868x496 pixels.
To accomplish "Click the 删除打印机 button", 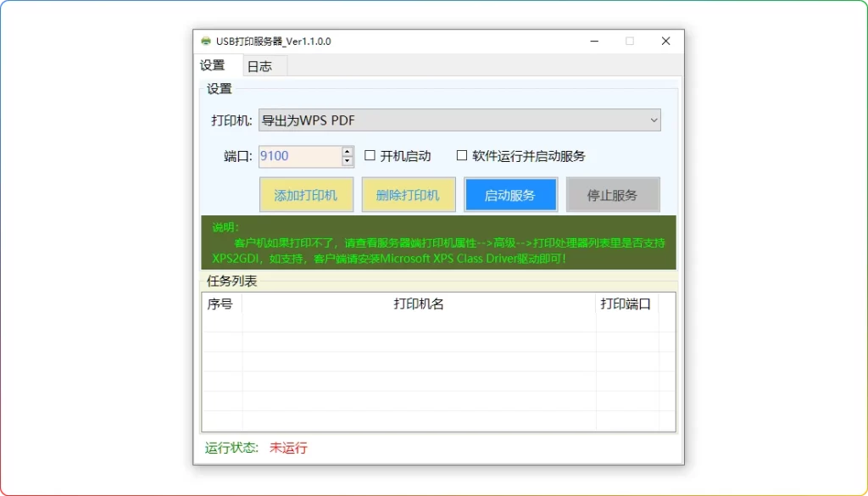I will (409, 195).
